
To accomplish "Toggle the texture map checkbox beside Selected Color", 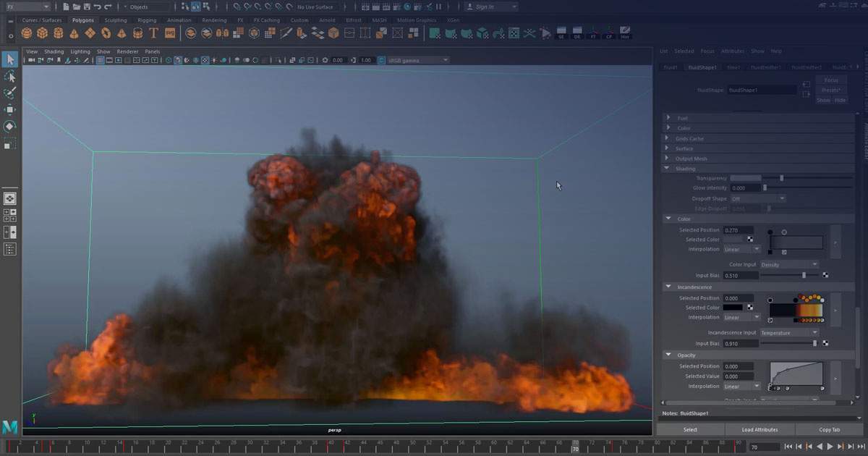I will 750,239.
